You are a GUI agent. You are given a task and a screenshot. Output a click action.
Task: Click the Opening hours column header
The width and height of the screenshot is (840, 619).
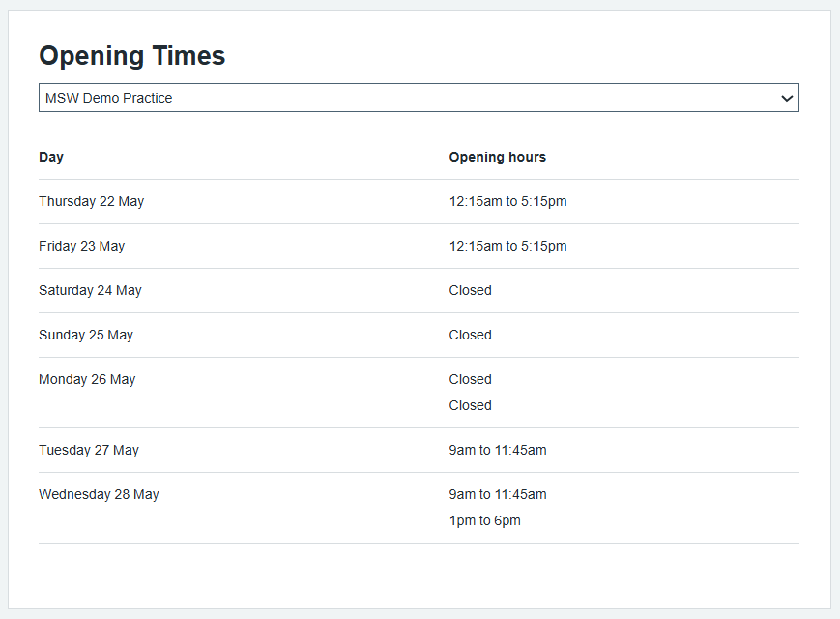497,157
